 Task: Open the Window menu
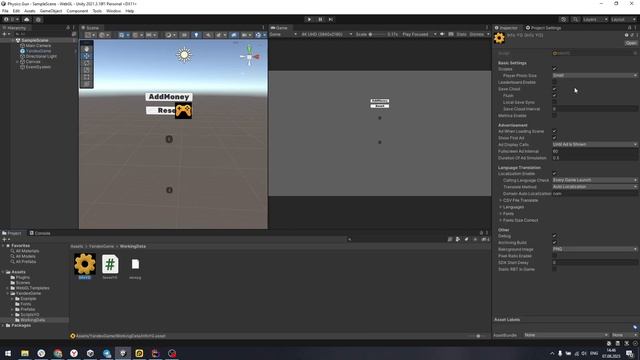113,11
